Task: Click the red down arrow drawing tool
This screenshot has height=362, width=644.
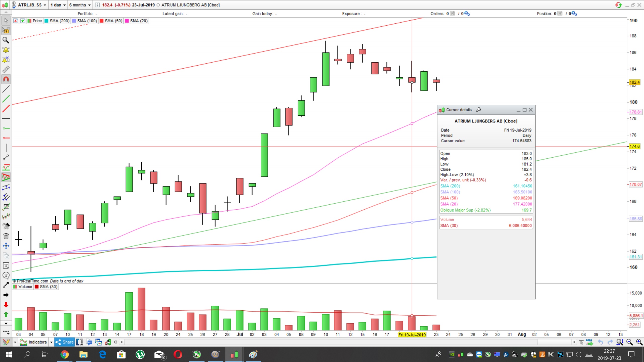Action: (6, 305)
